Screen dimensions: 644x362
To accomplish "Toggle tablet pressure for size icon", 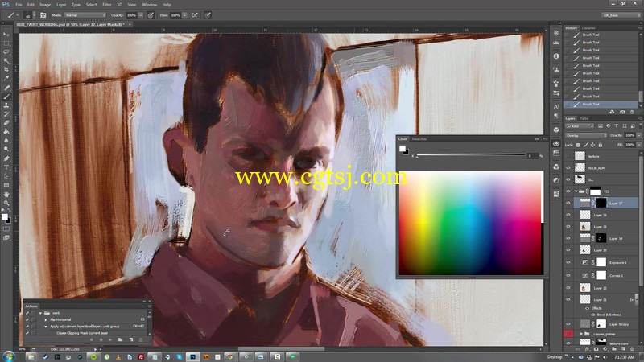I will (208, 15).
